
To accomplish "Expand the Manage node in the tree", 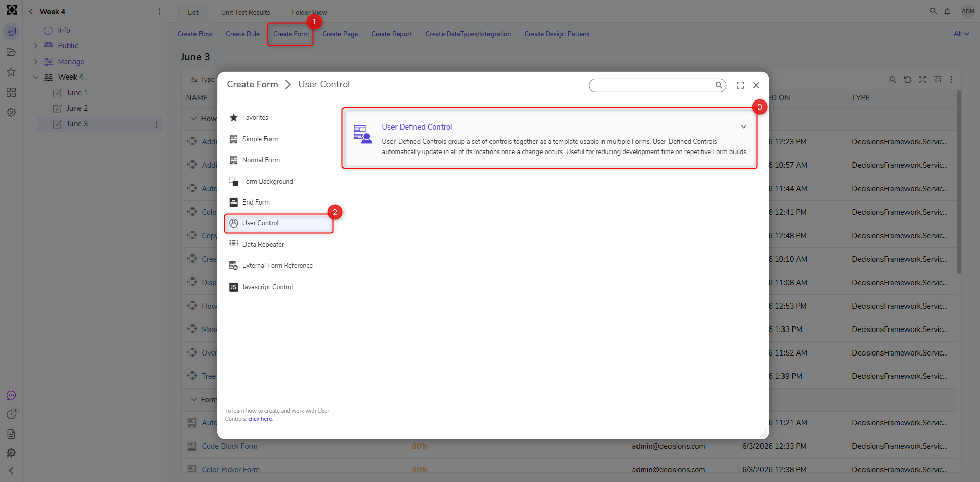I will pyautogui.click(x=35, y=62).
